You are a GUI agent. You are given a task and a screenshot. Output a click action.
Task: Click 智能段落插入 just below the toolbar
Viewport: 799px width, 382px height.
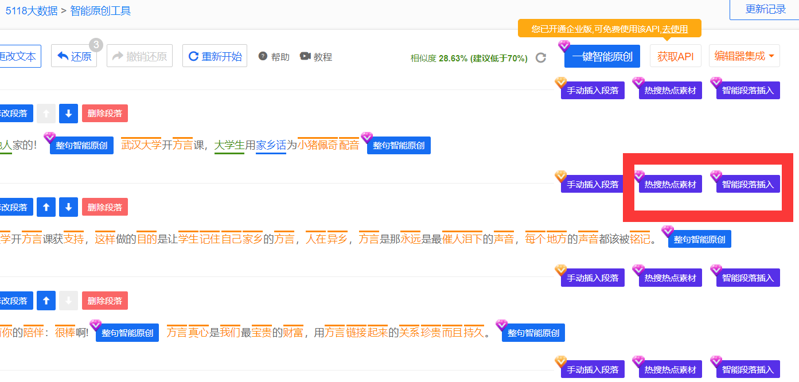point(748,91)
